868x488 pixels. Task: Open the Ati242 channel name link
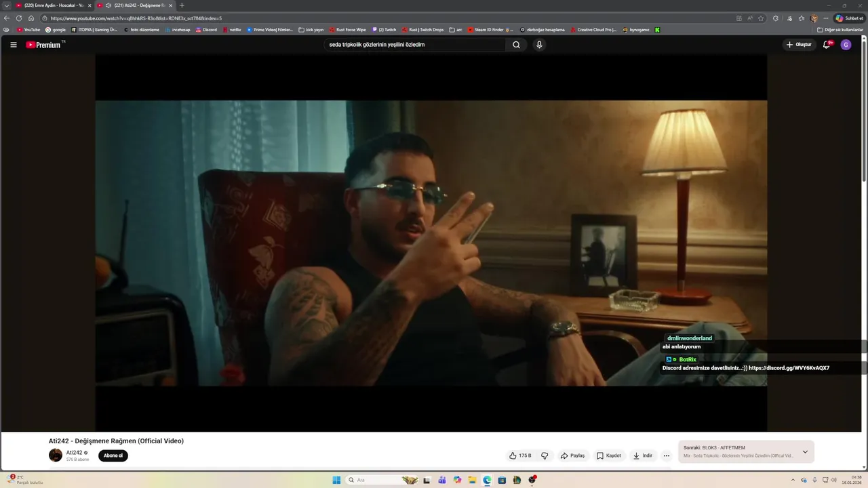pyautogui.click(x=74, y=453)
